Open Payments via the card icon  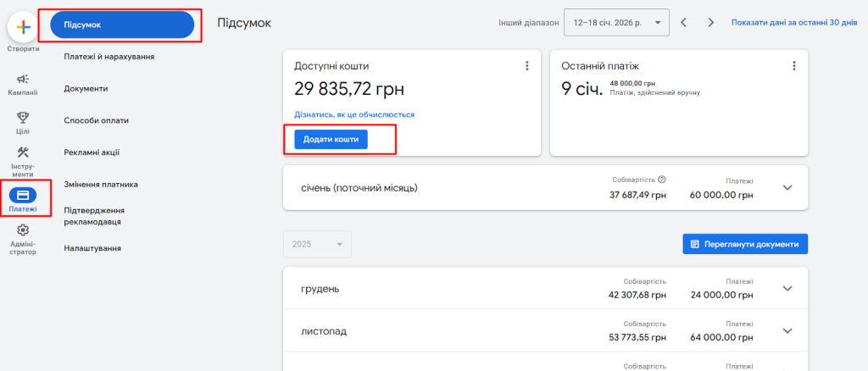pyautogui.click(x=23, y=195)
